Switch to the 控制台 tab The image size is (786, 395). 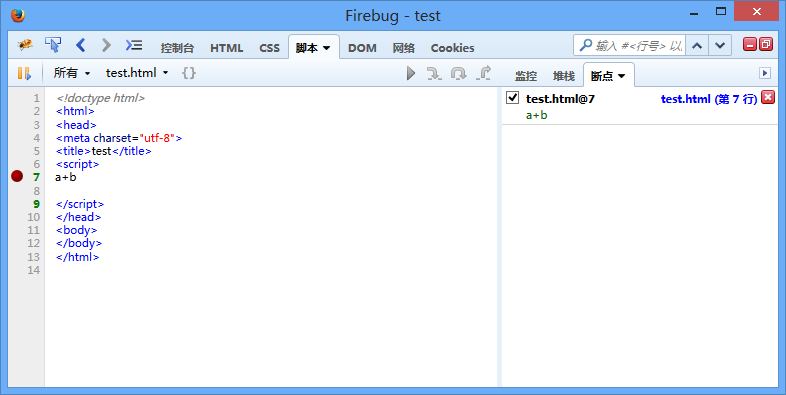[x=177, y=48]
